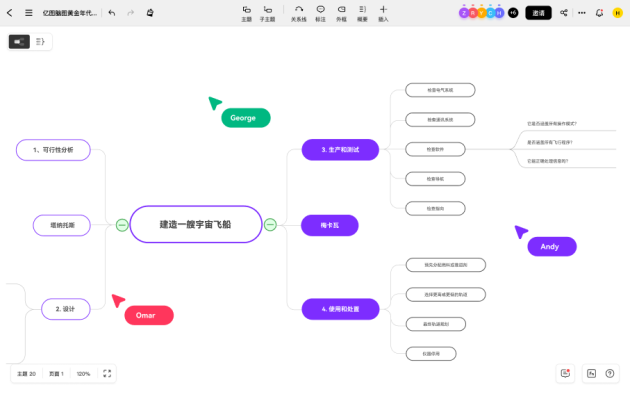630x394 pixels.
Task: Switch to outline view mode
Action: pos(40,42)
